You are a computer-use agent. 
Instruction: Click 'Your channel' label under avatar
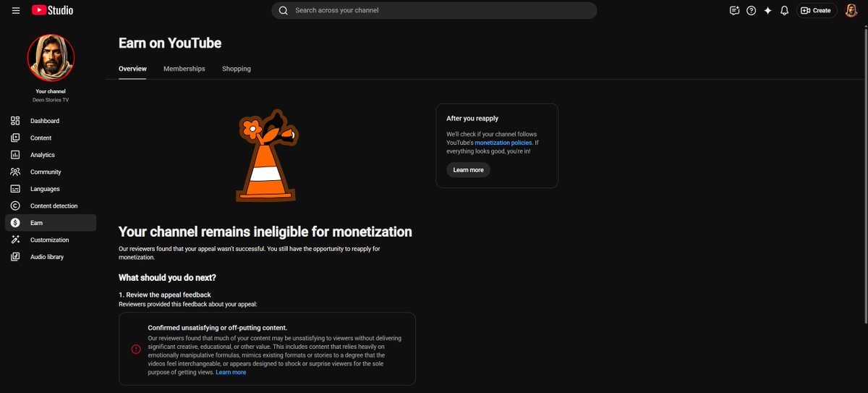(51, 91)
